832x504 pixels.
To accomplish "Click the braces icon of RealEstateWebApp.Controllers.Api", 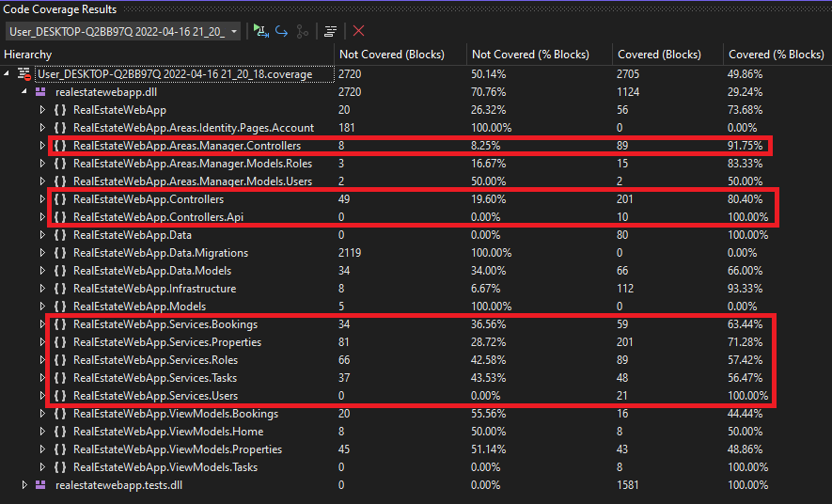I will pos(60,217).
